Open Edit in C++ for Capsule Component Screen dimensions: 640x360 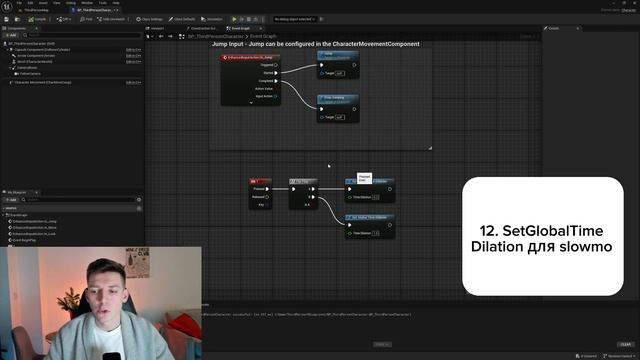[x=133, y=50]
